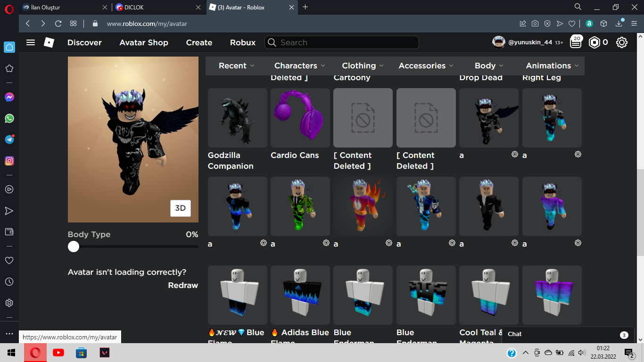Click Redraw to reload the avatar
Screen dimensions: 644x362
click(x=183, y=285)
